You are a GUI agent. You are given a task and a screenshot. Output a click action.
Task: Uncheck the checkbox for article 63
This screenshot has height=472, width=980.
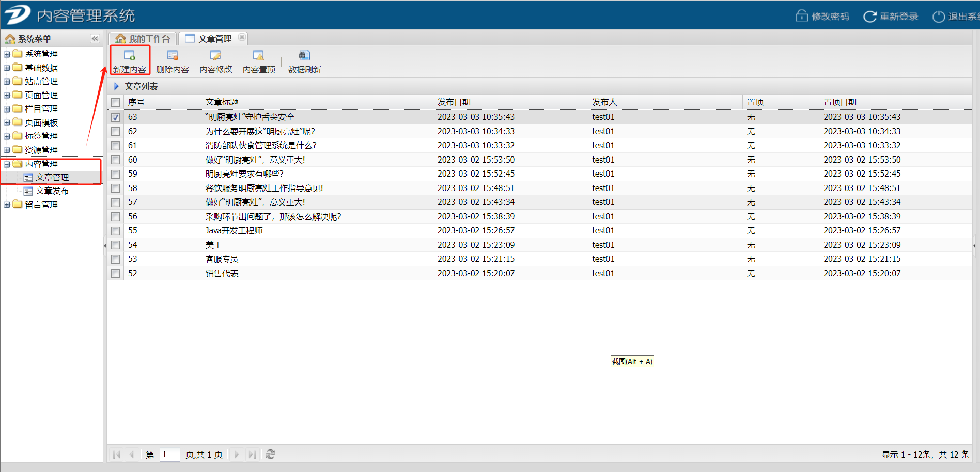pyautogui.click(x=116, y=117)
